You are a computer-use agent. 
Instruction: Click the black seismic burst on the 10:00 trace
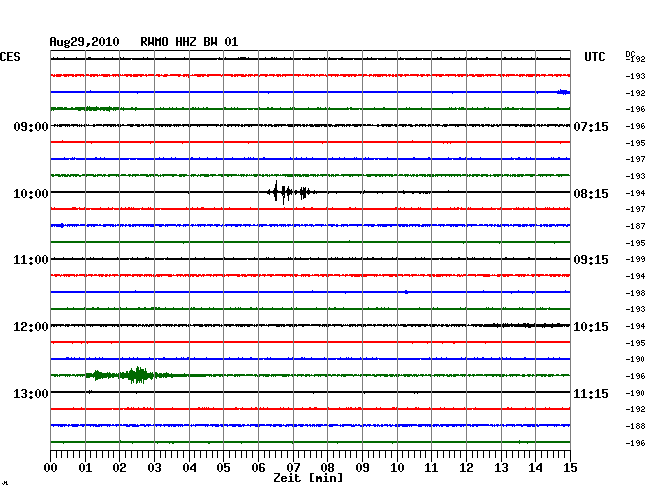click(x=292, y=192)
